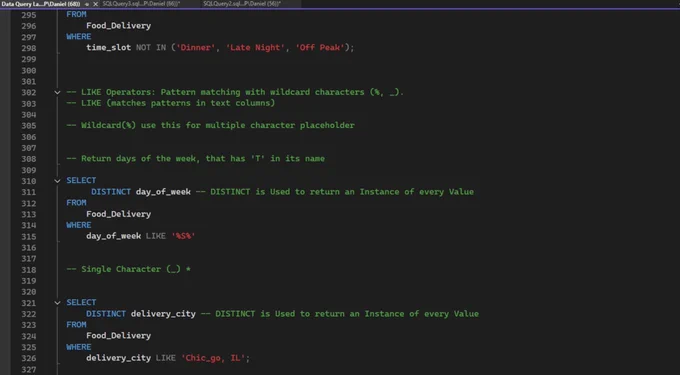The image size is (680, 375).
Task: Switch to the SQLQuery2.sql tab
Action: click(x=242, y=3)
